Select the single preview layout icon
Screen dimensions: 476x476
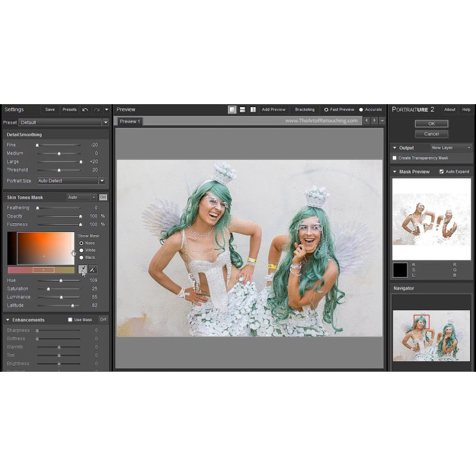[x=232, y=109]
